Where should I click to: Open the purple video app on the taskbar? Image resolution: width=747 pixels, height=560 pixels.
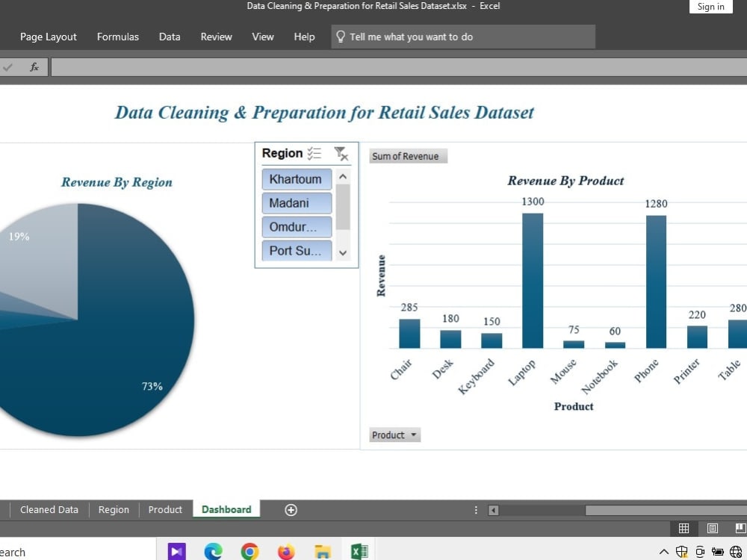[177, 552]
